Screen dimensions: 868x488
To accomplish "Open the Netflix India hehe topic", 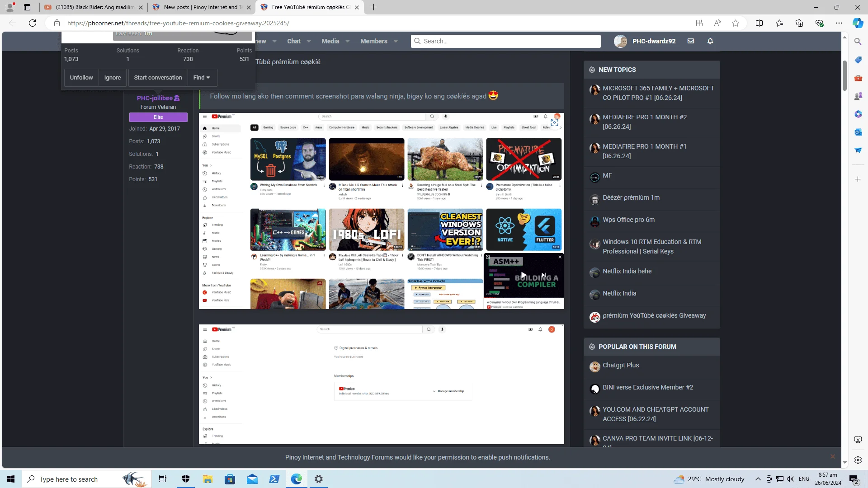I will click(x=627, y=271).
